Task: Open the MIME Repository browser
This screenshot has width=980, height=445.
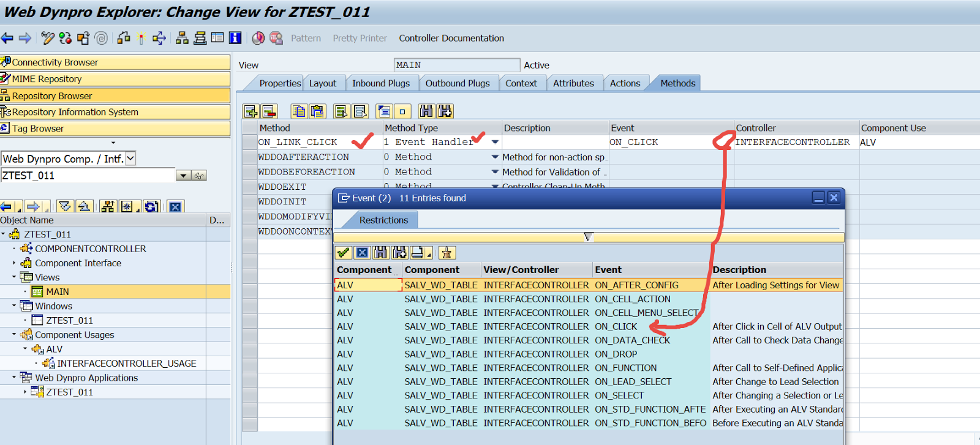Action: (x=47, y=79)
